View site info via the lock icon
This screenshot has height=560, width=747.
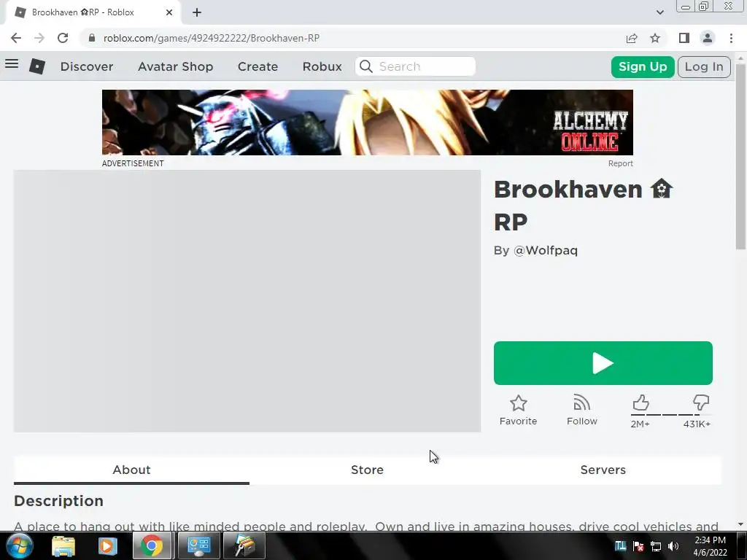92,38
